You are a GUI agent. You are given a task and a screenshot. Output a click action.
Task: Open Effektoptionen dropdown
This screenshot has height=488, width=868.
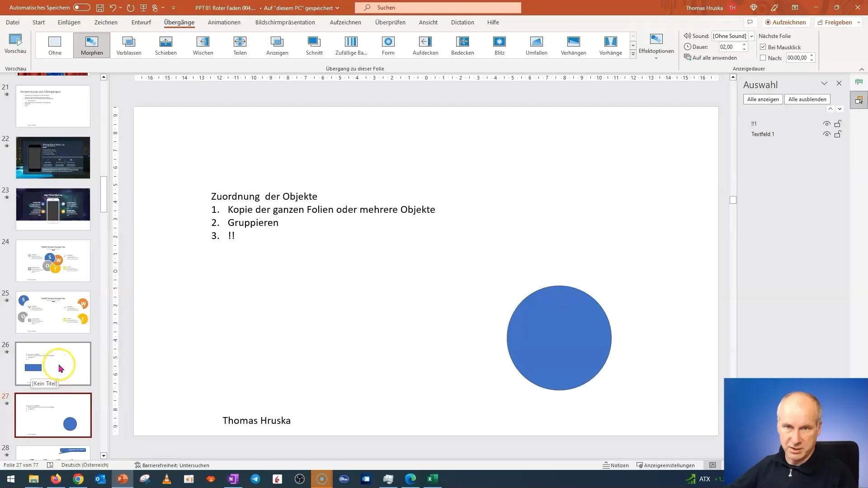(656, 47)
